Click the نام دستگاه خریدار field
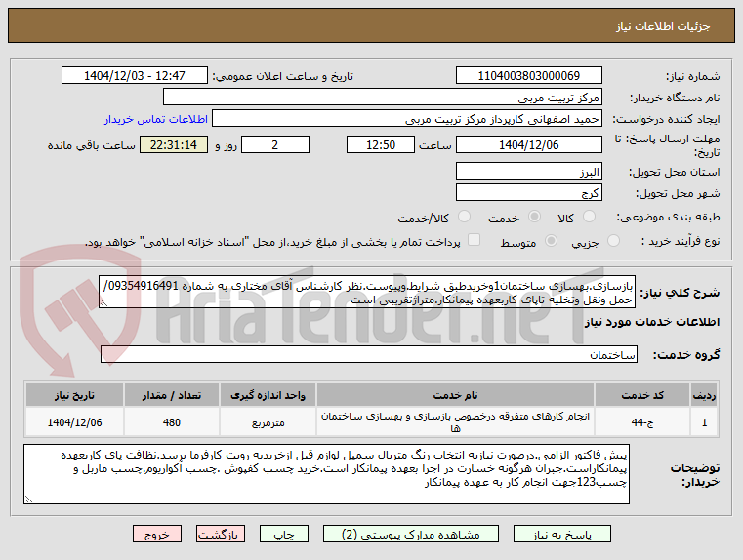The width and height of the screenshot is (743, 560). 383,97
